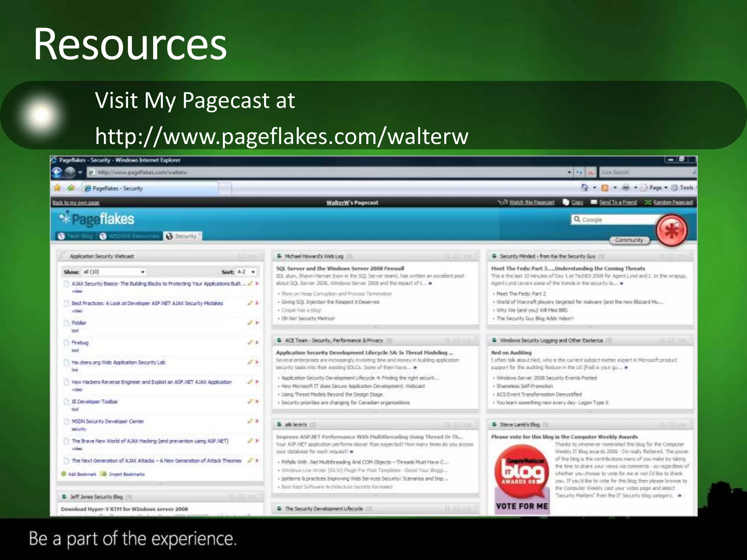
Task: Click the Import Bookmarks link
Action: click(127, 474)
